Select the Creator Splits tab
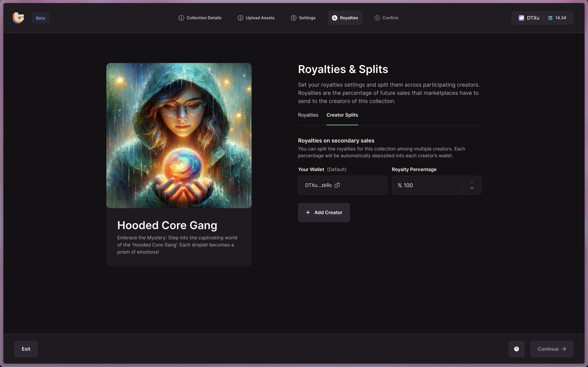Viewport: 588px width, 367px height. [x=342, y=115]
